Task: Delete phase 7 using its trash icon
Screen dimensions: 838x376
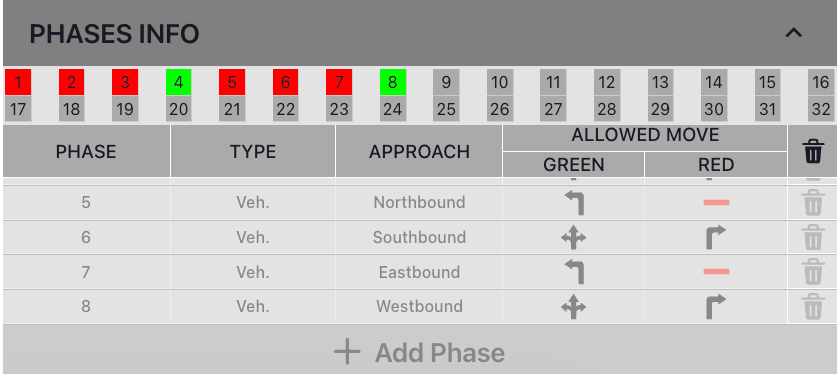Action: (812, 272)
